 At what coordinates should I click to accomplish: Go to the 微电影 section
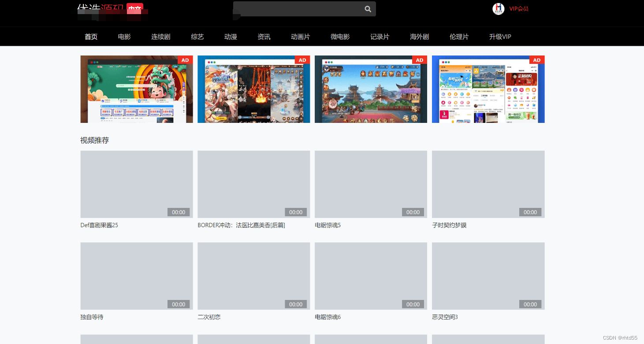point(339,37)
